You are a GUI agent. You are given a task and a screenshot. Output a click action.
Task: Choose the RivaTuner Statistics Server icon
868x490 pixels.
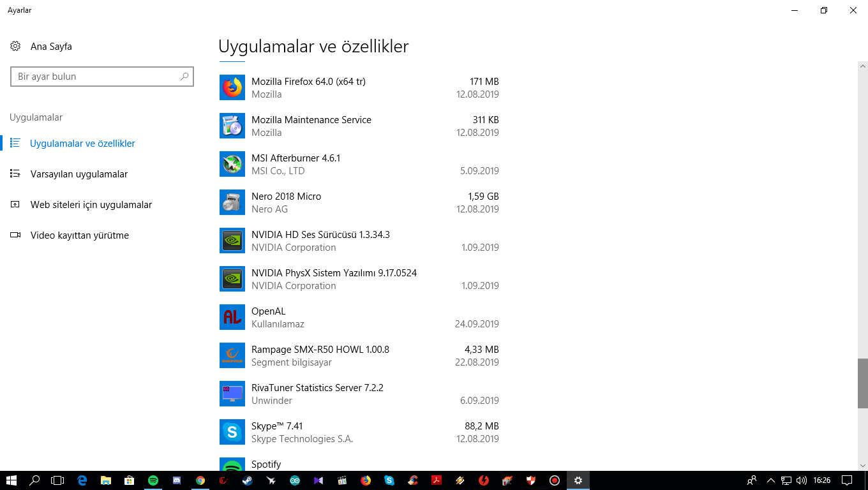[x=232, y=394]
